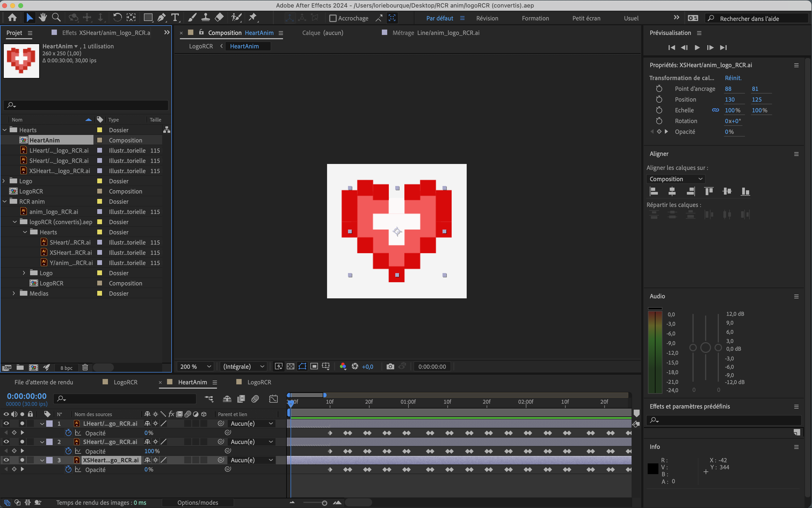
Task: Switch to the Révision workspace
Action: click(487, 19)
